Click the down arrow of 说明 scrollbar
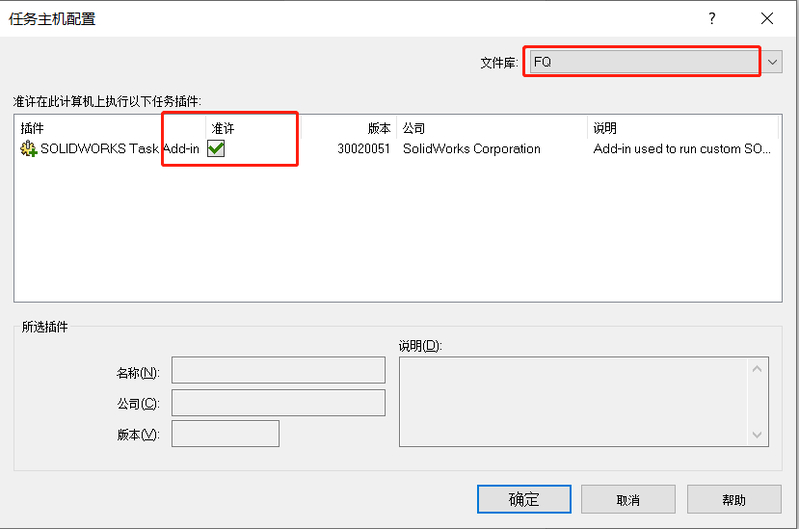The image size is (799, 529). (757, 435)
